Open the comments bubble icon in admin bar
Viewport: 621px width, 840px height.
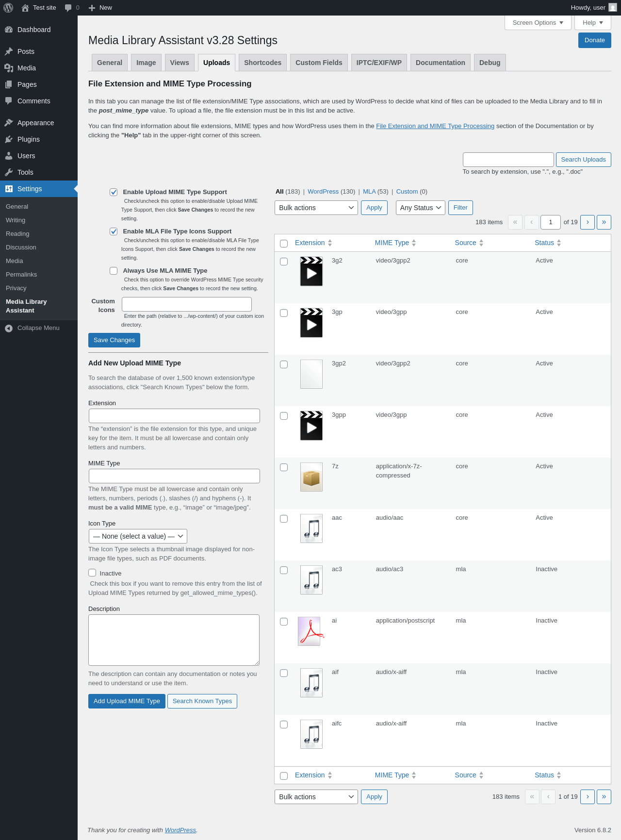[68, 8]
